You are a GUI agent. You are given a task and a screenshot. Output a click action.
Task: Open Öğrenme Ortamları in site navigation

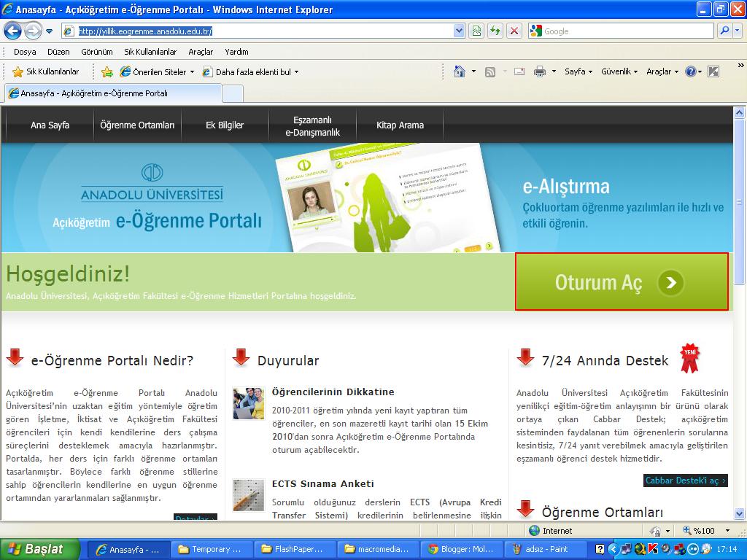point(137,125)
